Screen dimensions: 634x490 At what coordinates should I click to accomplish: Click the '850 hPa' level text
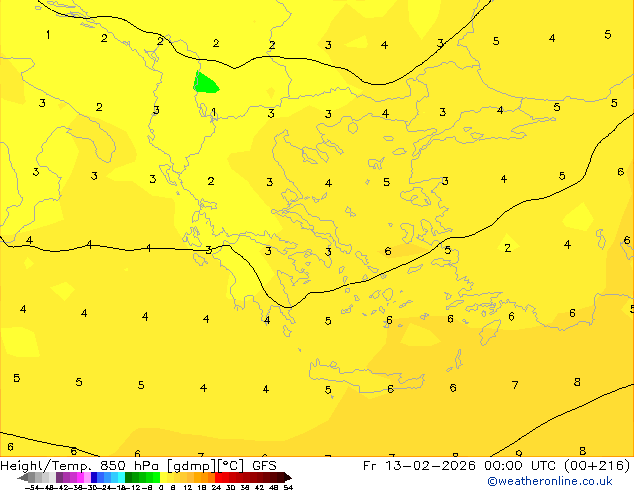pyautogui.click(x=129, y=465)
